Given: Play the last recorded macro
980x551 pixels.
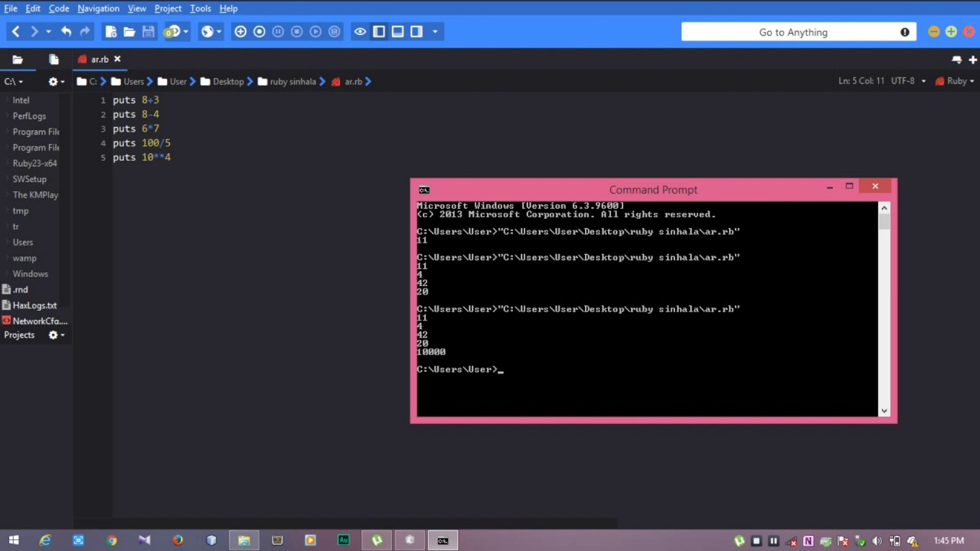Looking at the screenshot, I should click(315, 31).
